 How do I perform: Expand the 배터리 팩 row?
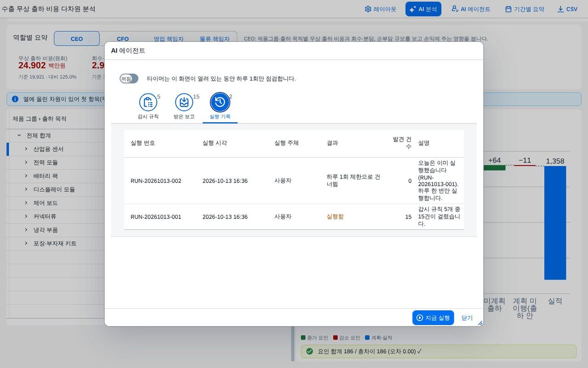pyautogui.click(x=26, y=176)
